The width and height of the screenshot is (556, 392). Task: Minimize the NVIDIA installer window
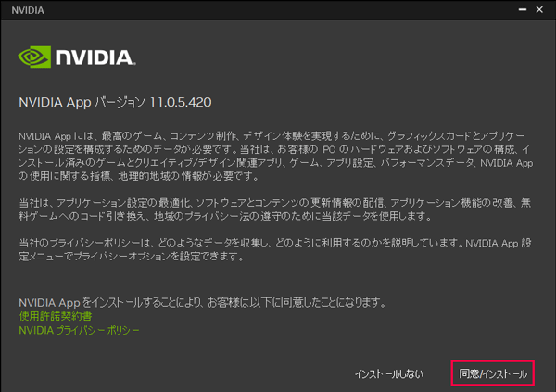pyautogui.click(x=523, y=10)
